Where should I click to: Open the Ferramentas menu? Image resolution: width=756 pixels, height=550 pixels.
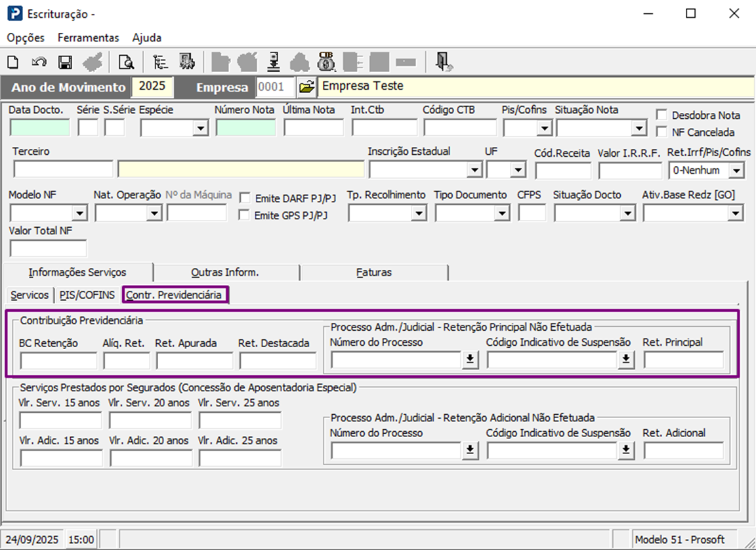pos(88,37)
